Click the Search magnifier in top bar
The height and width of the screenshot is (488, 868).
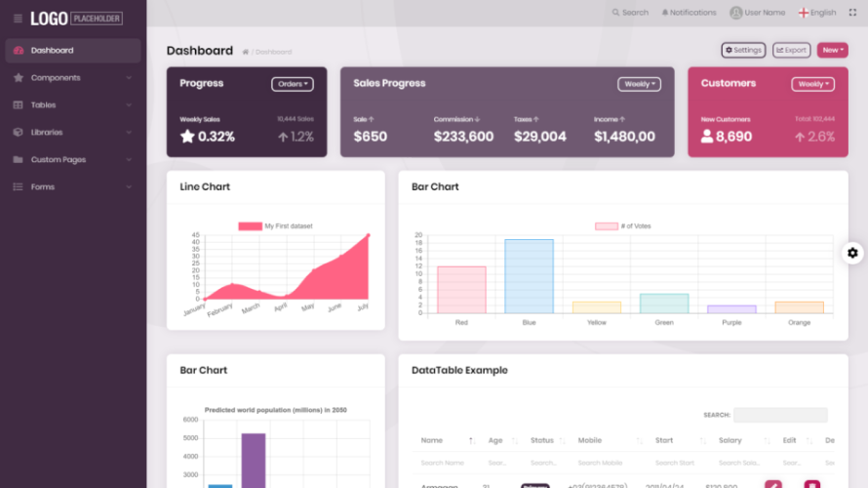click(x=615, y=12)
